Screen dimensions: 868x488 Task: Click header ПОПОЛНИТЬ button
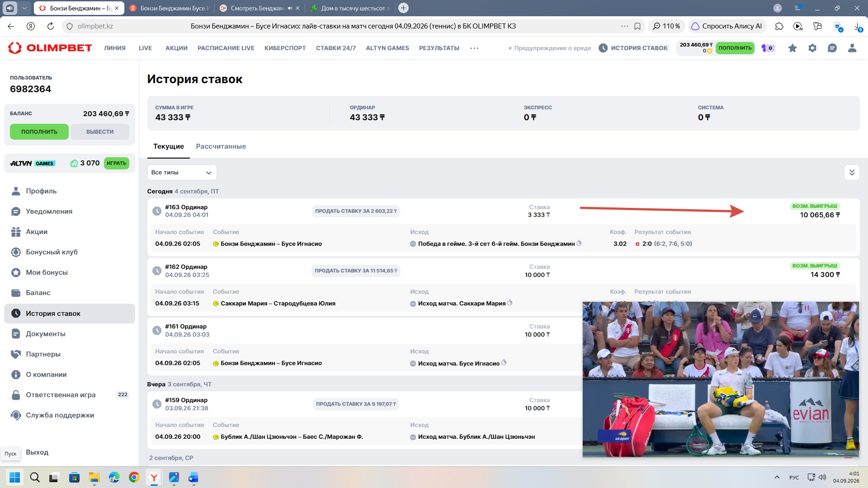coord(735,48)
